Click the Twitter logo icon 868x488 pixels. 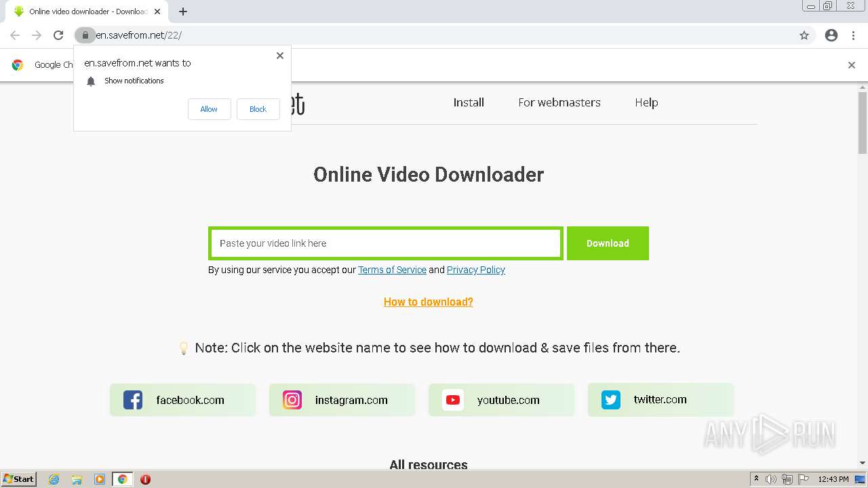(611, 400)
